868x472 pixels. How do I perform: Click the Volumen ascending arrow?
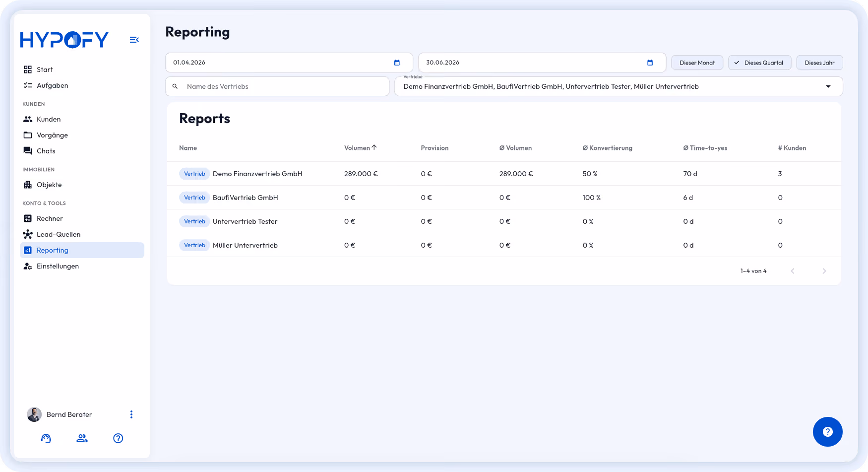pos(374,147)
